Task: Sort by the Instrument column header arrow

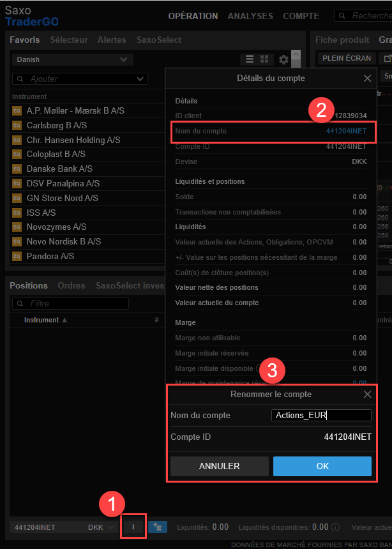Action: tap(64, 320)
